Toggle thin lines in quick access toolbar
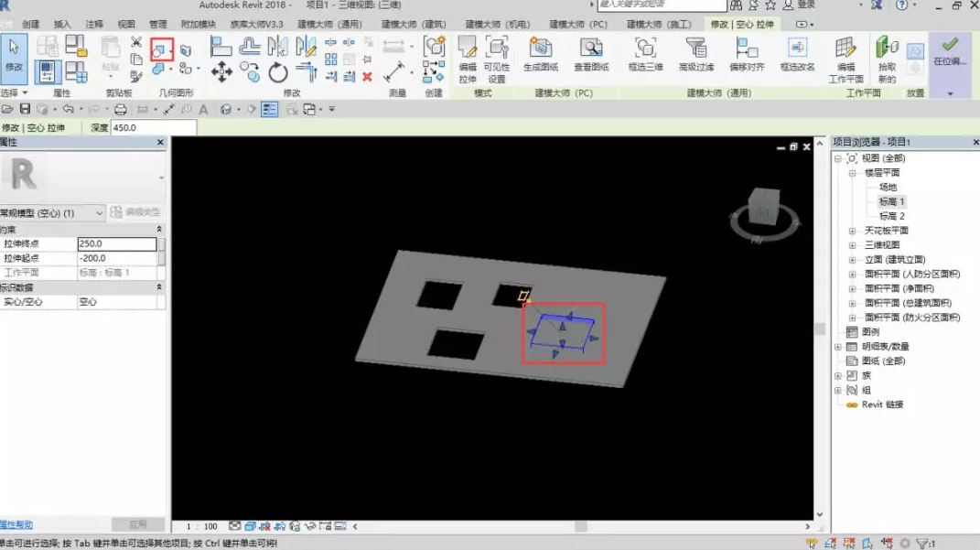This screenshot has height=550, width=980. [x=269, y=110]
